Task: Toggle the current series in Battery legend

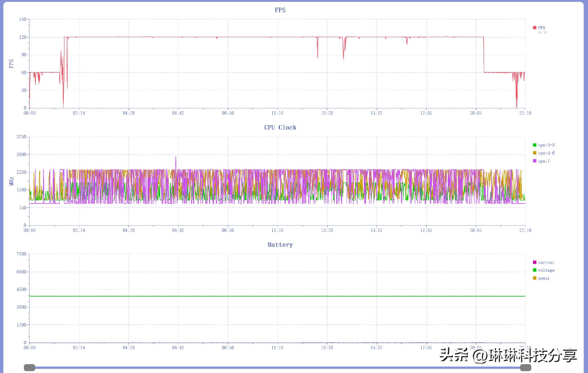Action: (x=546, y=263)
